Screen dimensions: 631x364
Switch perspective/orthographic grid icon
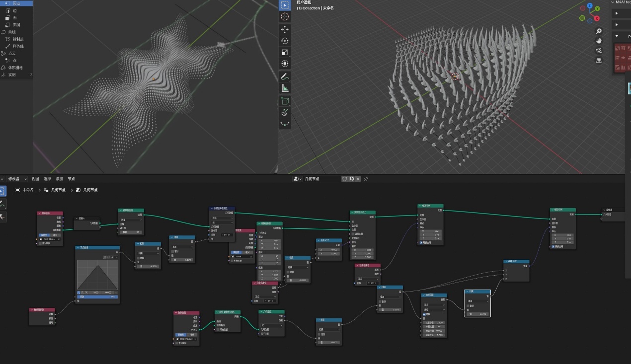coord(599,61)
